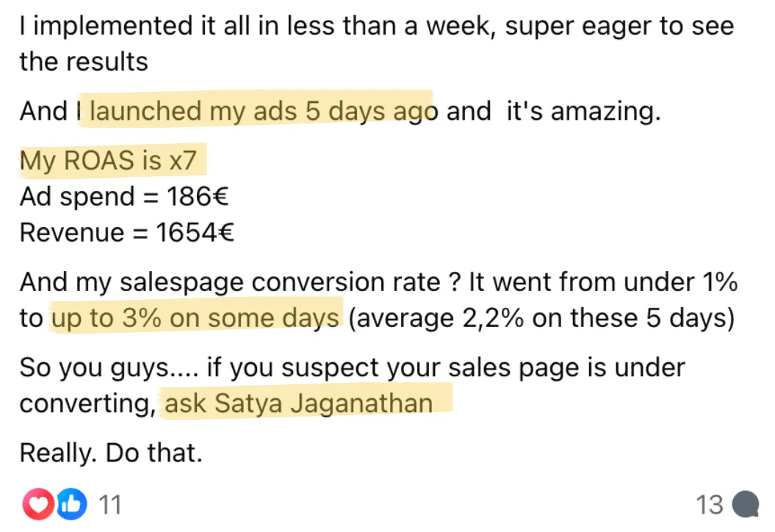This screenshot has width=775, height=532.
Task: Click the heart reaction icon
Action: click(37, 504)
